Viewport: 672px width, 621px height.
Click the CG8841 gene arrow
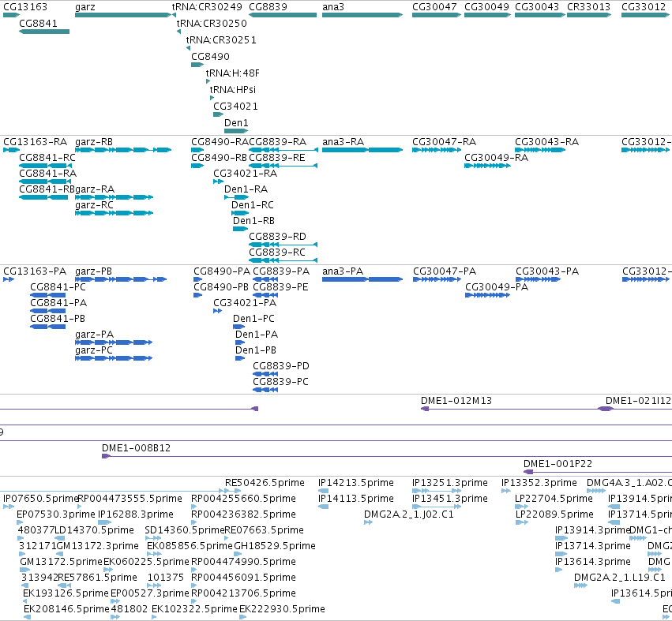click(44, 32)
